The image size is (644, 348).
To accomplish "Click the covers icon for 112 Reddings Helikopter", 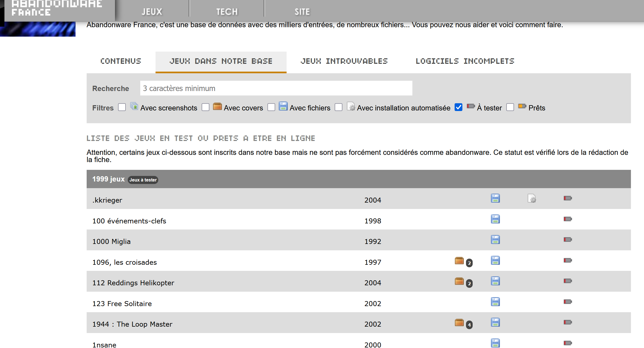I will (459, 281).
